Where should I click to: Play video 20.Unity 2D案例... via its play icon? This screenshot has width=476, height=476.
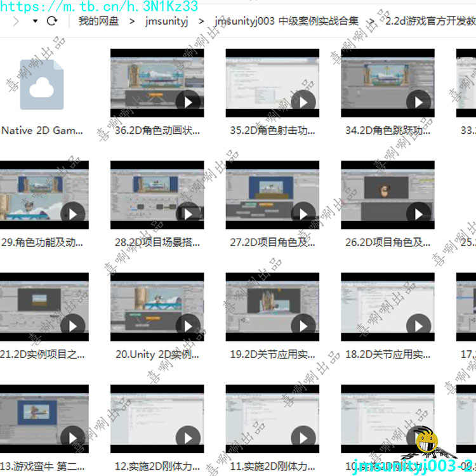click(x=188, y=326)
